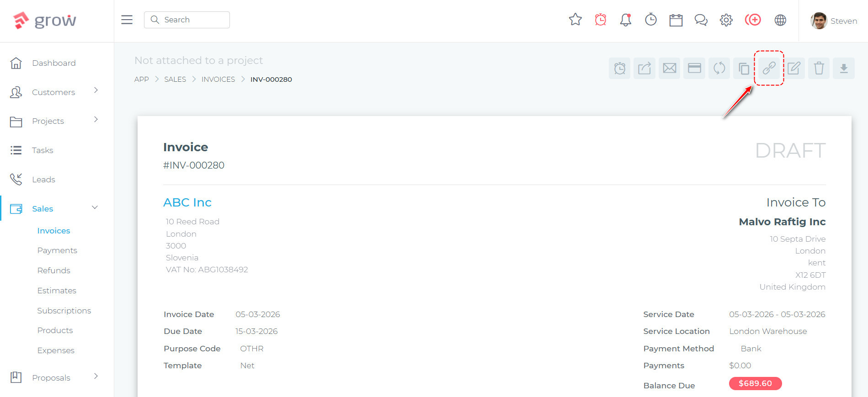The height and width of the screenshot is (397, 868).
Task: Open Payments in the Sales submenu
Action: point(57,250)
